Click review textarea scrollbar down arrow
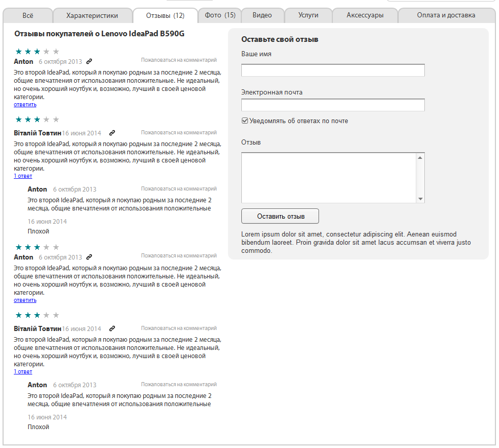The height and width of the screenshot is (448, 499). 420,199
